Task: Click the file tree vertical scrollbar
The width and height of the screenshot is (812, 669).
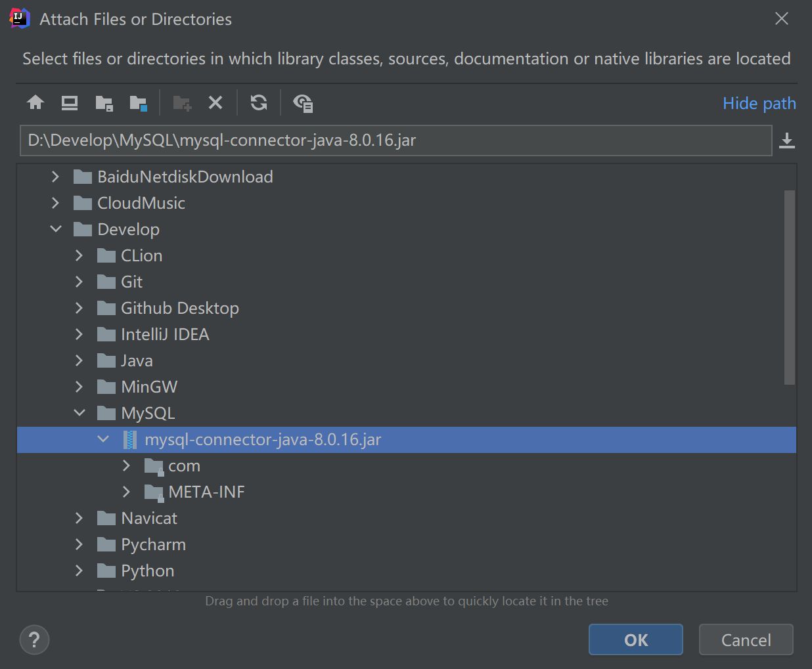Action: [790, 288]
